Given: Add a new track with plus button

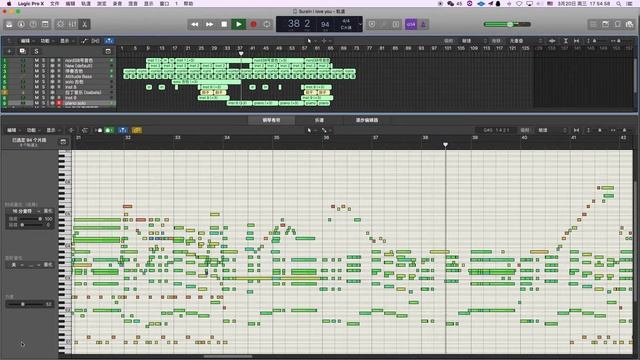Looking at the screenshot, I should tap(9, 51).
